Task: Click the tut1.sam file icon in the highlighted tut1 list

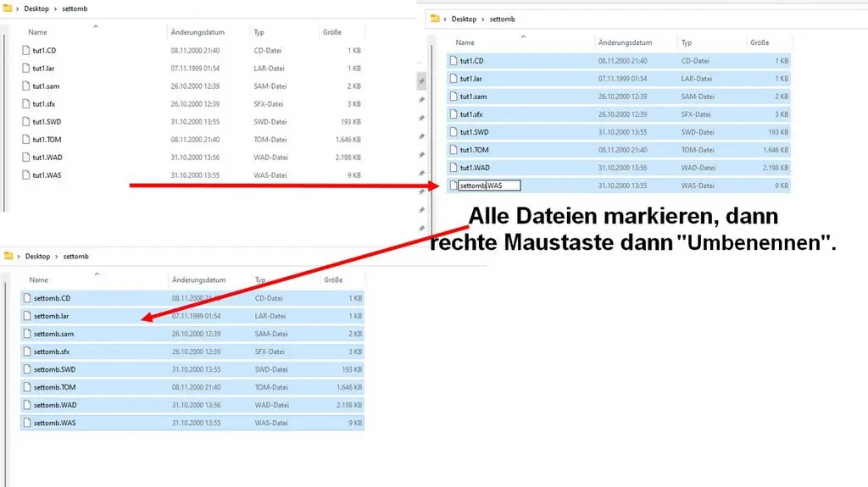Action: click(x=453, y=97)
